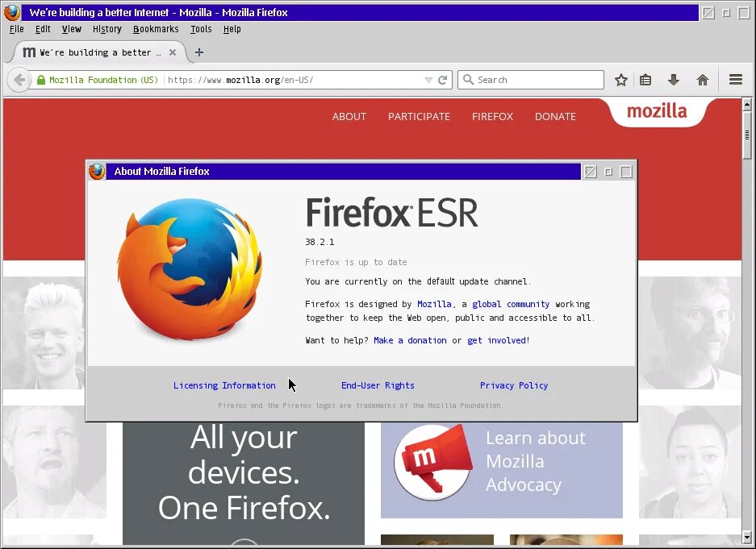This screenshot has width=756, height=549.
Task: Open a new tab with plus button
Action: coord(199,52)
